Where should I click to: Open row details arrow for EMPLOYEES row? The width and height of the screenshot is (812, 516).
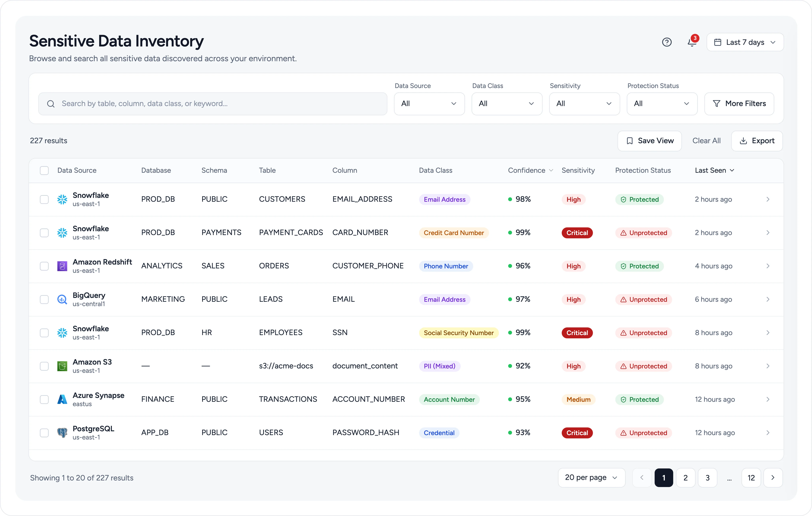click(768, 333)
